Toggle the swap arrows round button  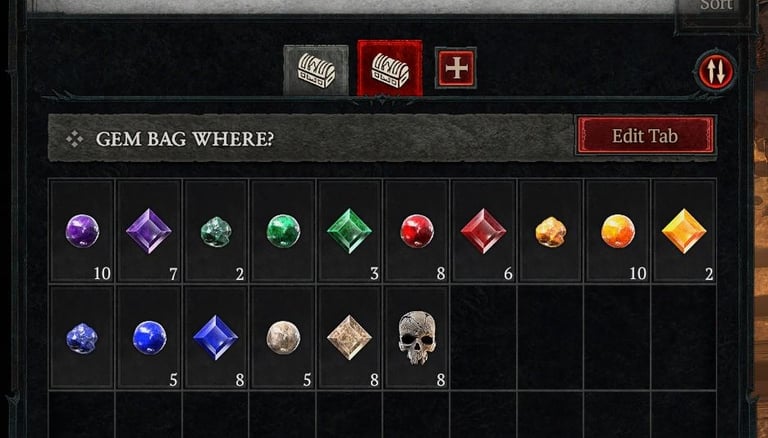click(x=716, y=72)
